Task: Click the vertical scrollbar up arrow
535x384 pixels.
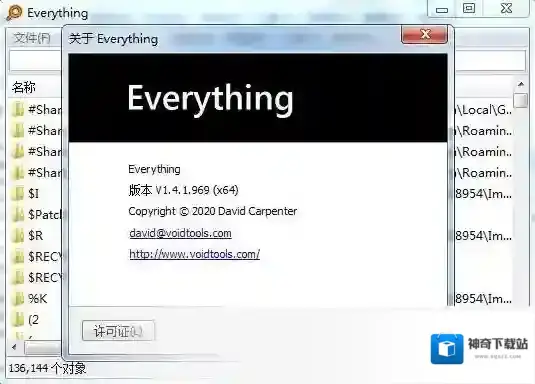Action: click(x=521, y=84)
